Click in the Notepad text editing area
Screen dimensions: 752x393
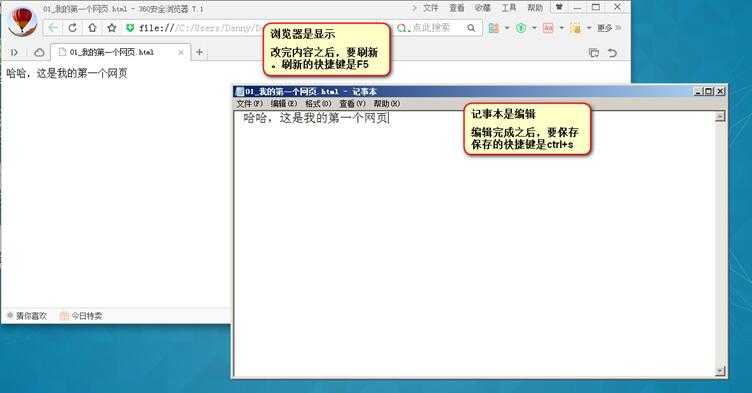[x=474, y=244]
